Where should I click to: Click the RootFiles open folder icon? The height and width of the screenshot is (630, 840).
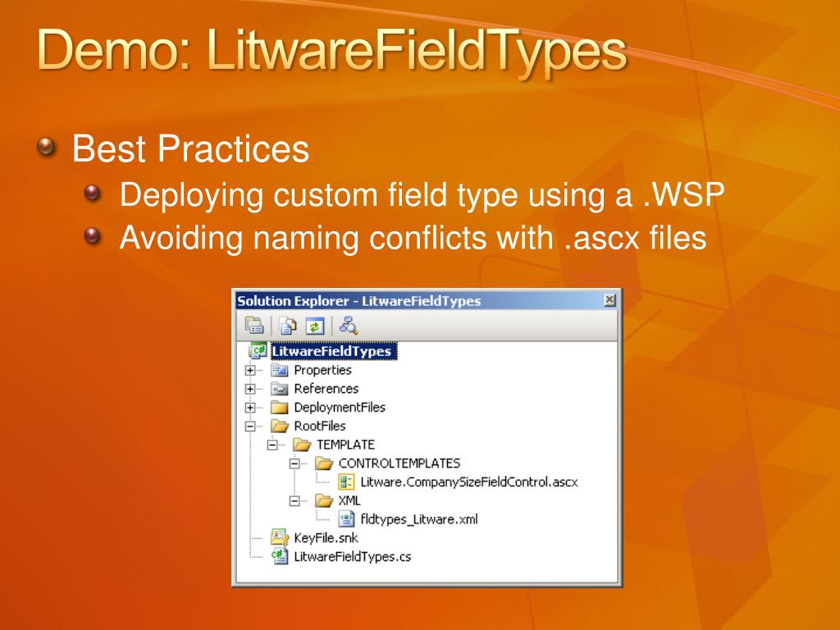coord(280,426)
